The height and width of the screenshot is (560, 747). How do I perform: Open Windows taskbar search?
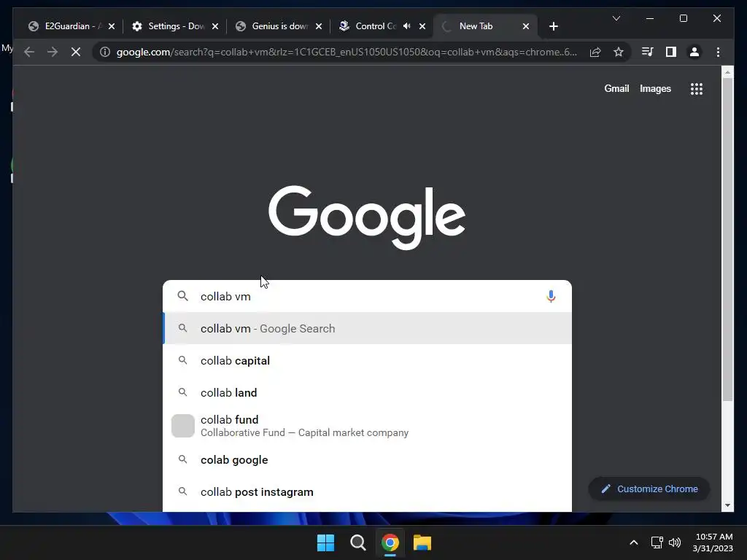[357, 542]
